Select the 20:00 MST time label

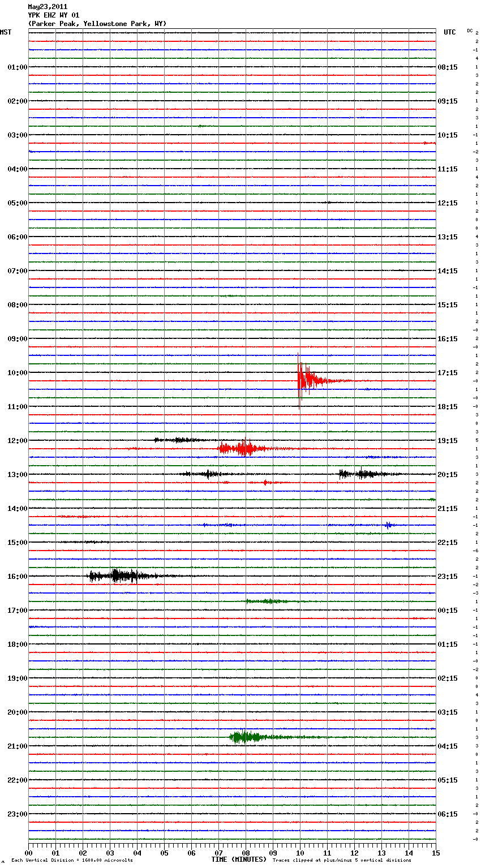pos(18,712)
